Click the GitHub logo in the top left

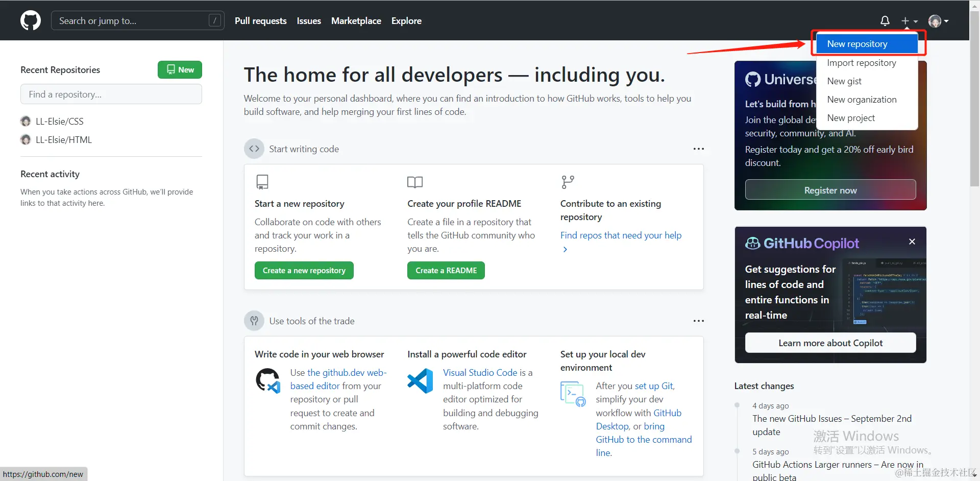[x=30, y=20]
